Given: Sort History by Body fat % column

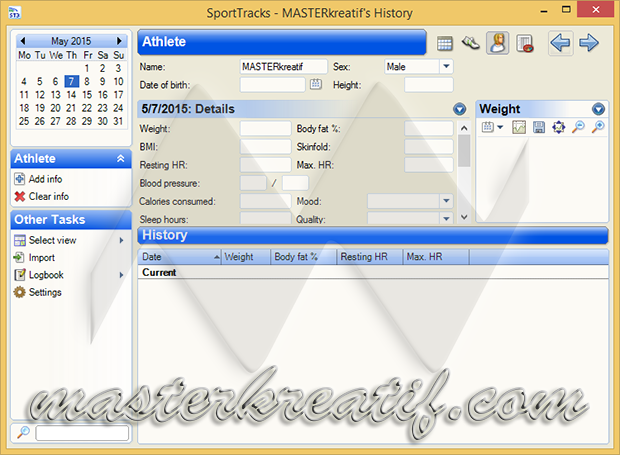Looking at the screenshot, I should point(303,257).
